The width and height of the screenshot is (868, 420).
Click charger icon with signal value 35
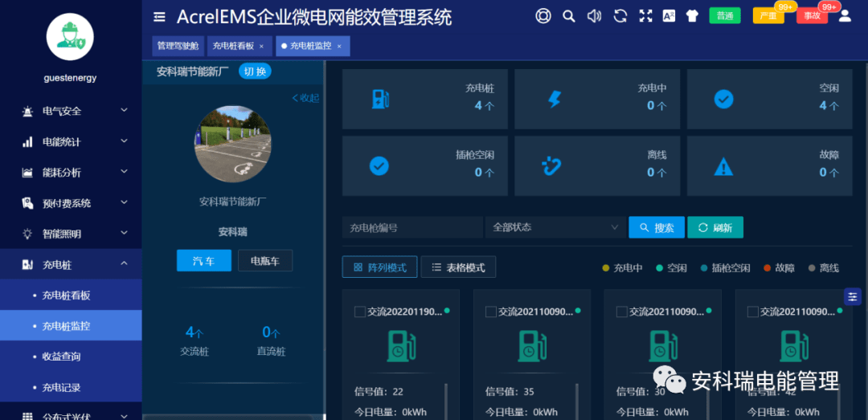(532, 346)
